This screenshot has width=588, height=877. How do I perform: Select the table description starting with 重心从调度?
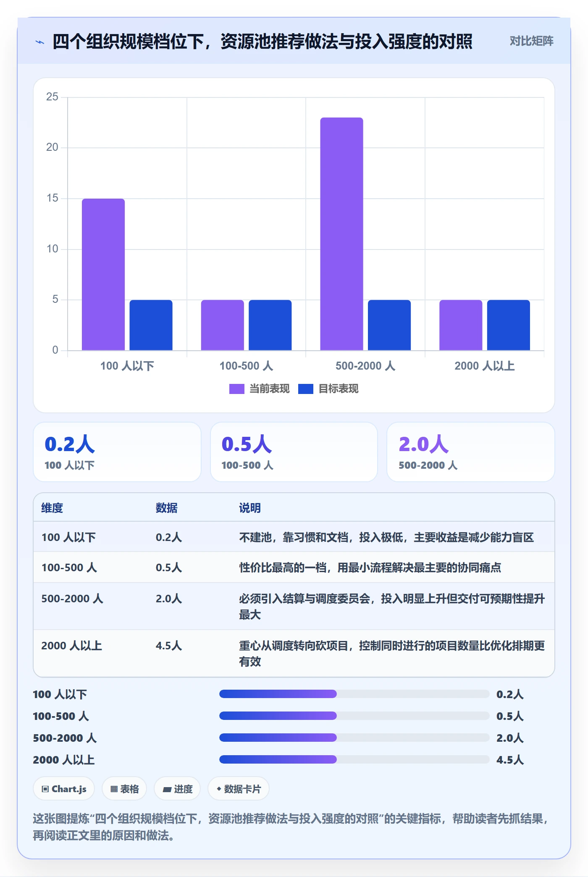392,654
